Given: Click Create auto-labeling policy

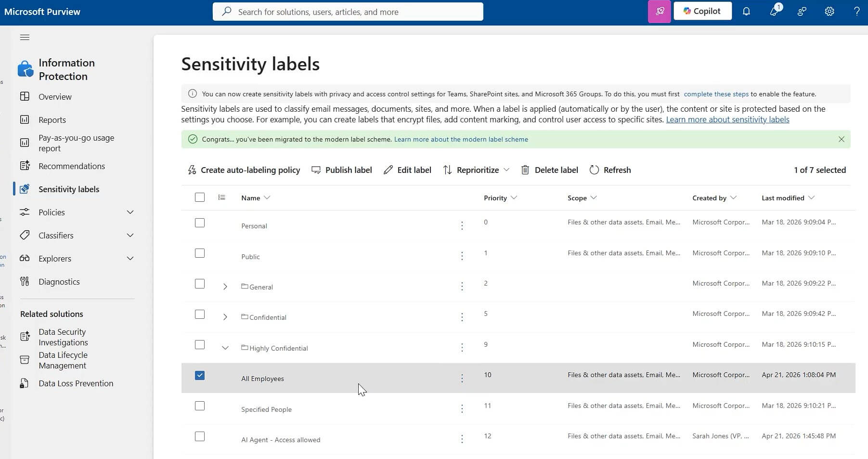Looking at the screenshot, I should [x=244, y=170].
